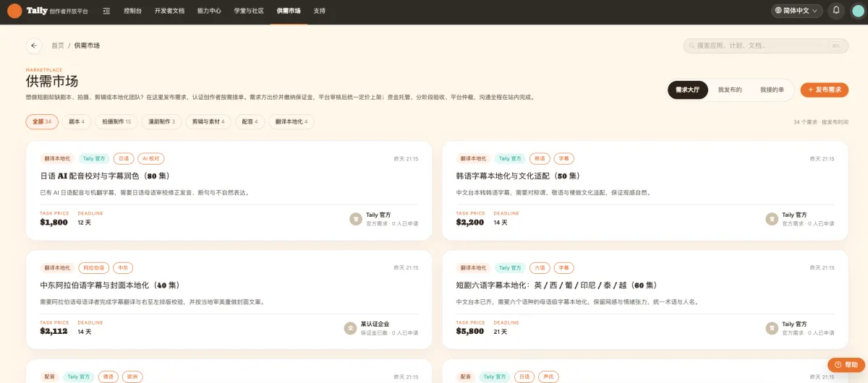
Task: Click Tally 官方 avatar on six-language card
Action: [772, 327]
